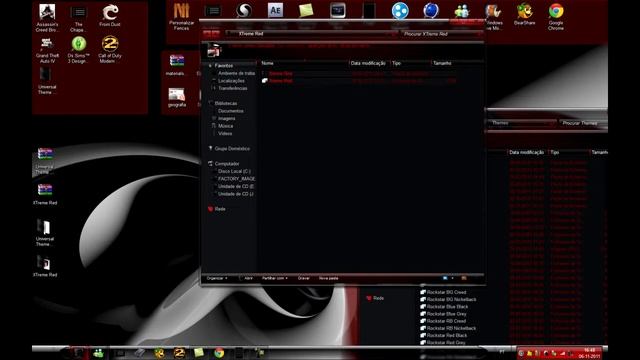Open Call of Duty icon on the taskbar
Screen dimensions: 640x360
coord(180,353)
